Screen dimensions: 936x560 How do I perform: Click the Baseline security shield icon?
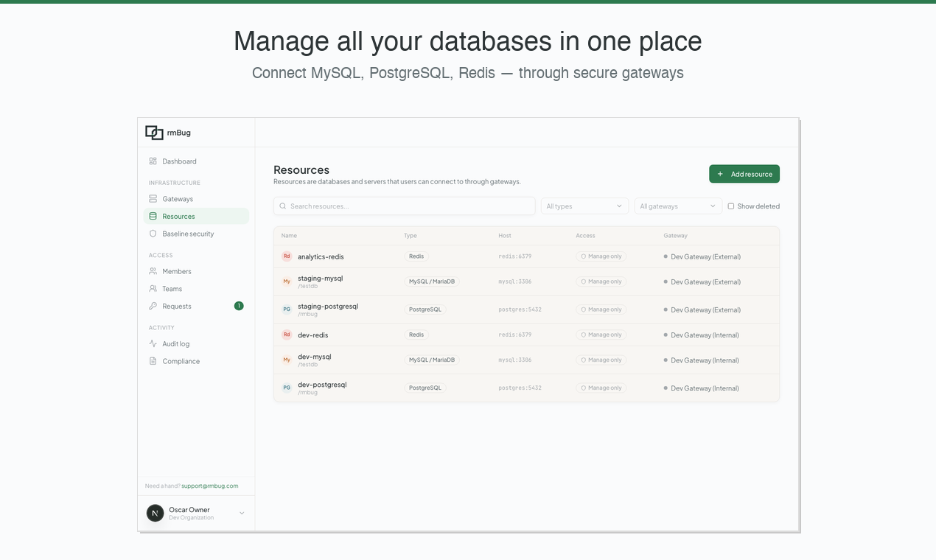(x=153, y=234)
